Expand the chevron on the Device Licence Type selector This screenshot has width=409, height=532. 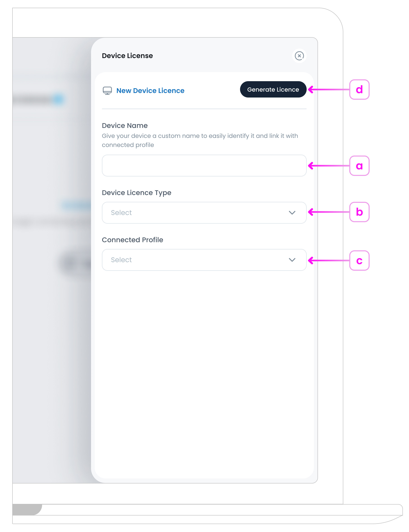(292, 213)
